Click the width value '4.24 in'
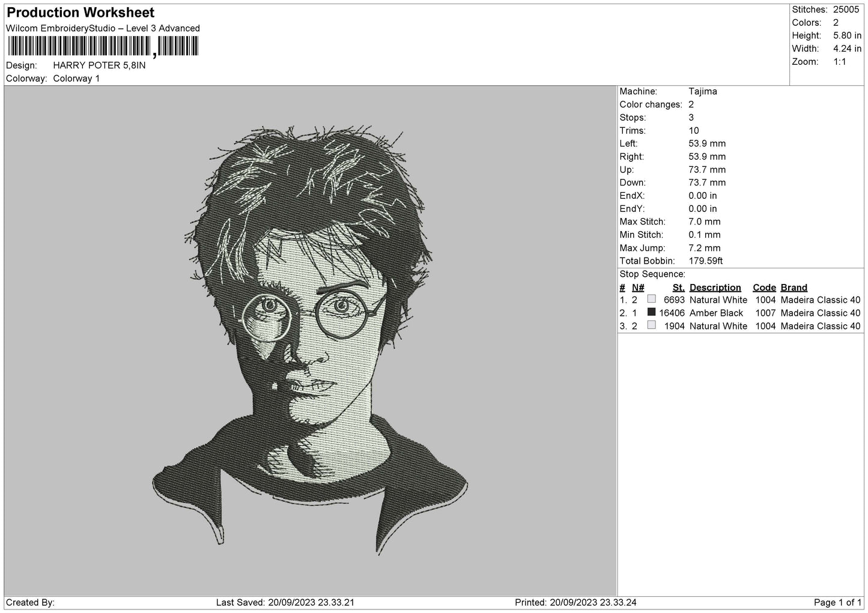The width and height of the screenshot is (868, 613). (x=847, y=49)
